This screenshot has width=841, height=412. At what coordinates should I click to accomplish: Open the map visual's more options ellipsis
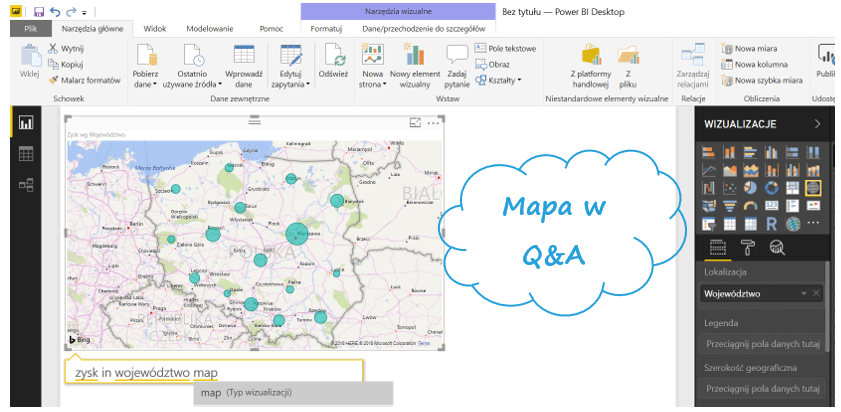[433, 123]
